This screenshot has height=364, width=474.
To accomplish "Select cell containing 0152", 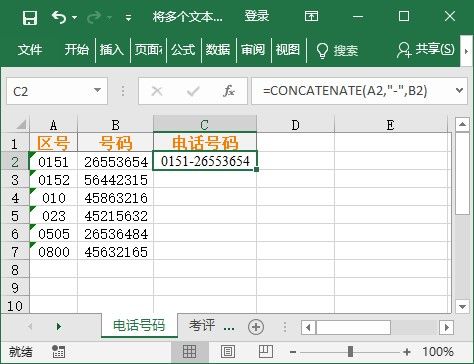I will (53, 180).
